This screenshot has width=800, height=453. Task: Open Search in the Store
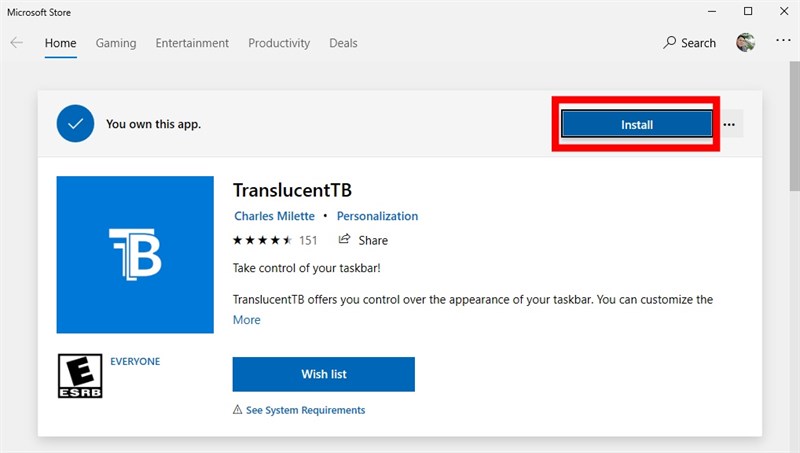coord(689,43)
